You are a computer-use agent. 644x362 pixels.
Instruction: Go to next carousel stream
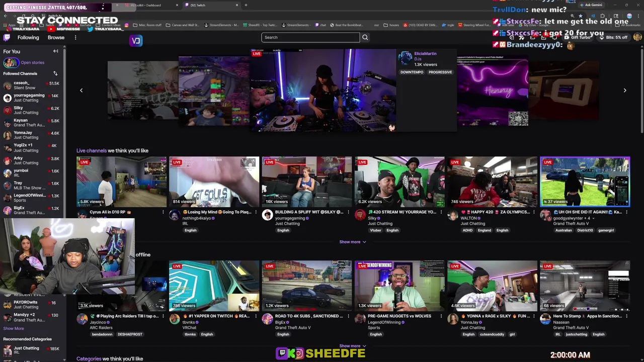click(625, 90)
